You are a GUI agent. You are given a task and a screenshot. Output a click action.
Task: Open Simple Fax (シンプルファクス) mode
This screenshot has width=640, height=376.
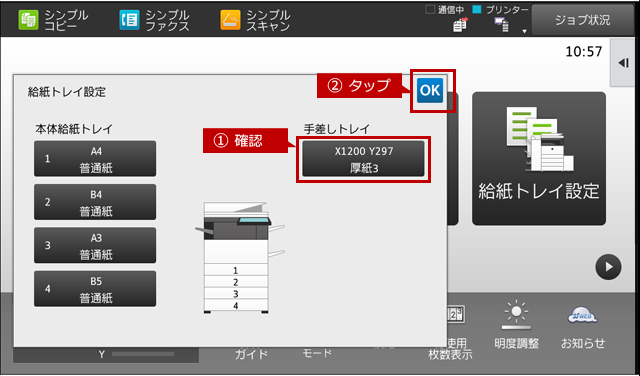154,20
